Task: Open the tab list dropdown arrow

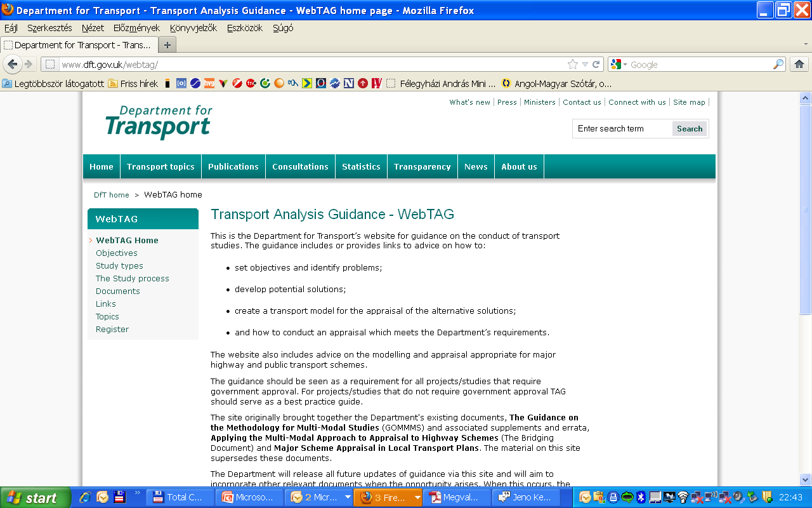Action: click(806, 44)
